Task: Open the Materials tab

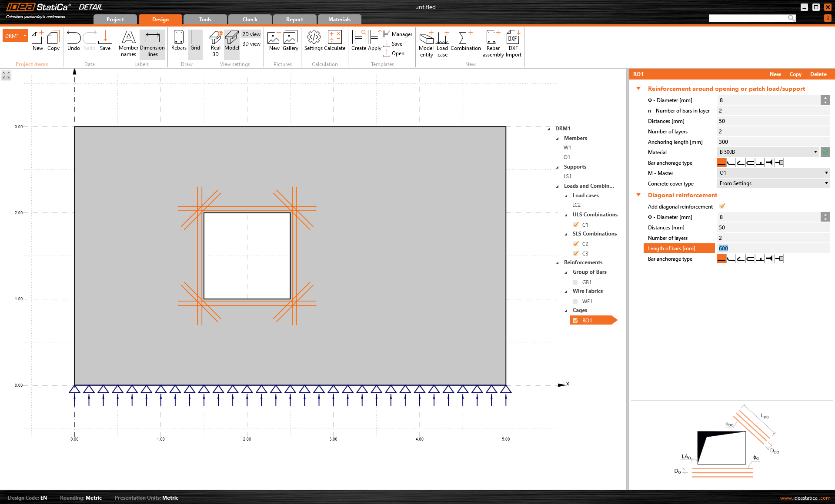Action: [339, 19]
